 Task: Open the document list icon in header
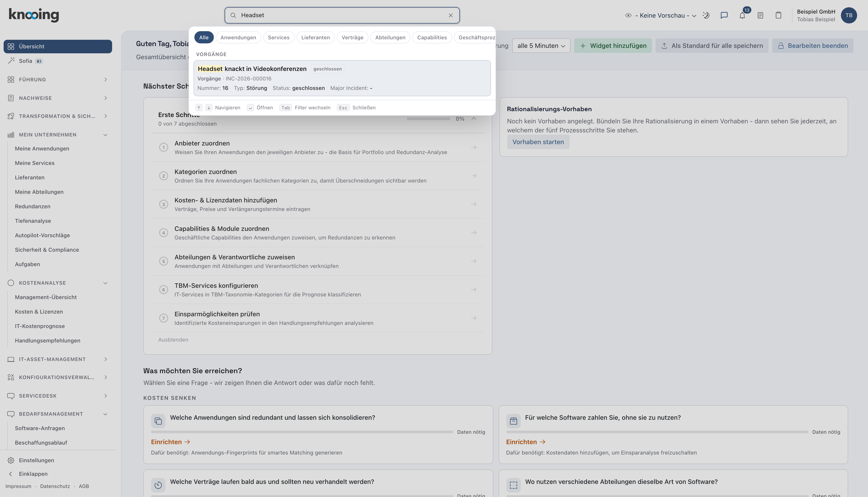(760, 15)
